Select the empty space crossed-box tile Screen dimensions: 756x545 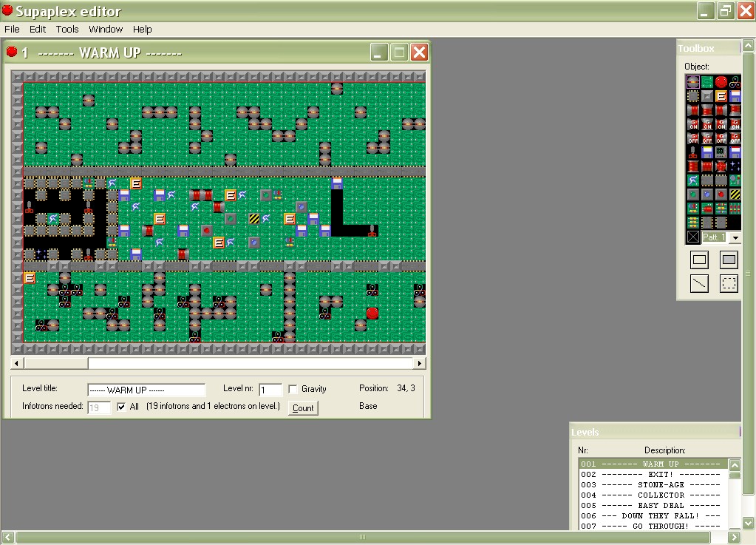click(x=693, y=237)
